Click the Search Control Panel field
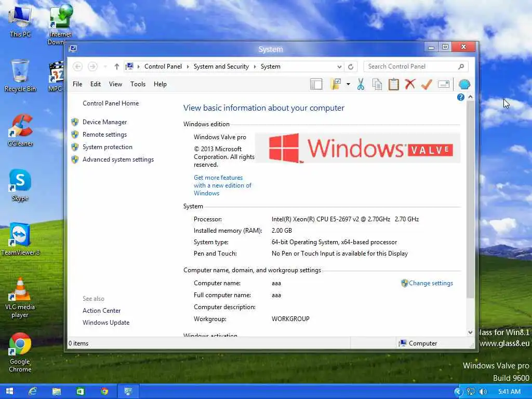This screenshot has width=532, height=399. tap(416, 66)
